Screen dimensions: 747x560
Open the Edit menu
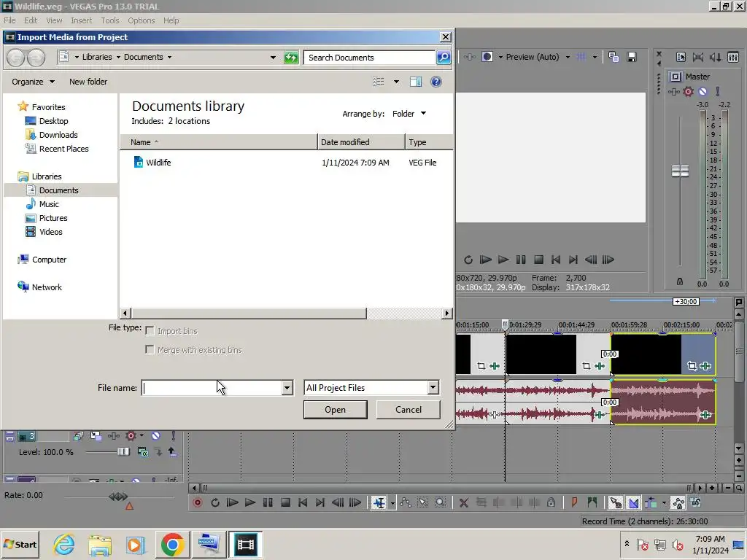tap(31, 20)
